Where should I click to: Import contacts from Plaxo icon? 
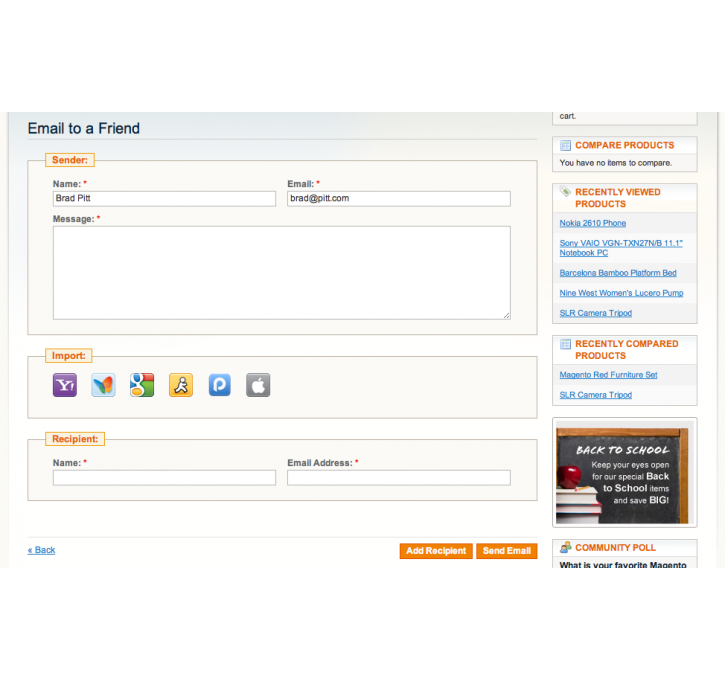(x=220, y=385)
